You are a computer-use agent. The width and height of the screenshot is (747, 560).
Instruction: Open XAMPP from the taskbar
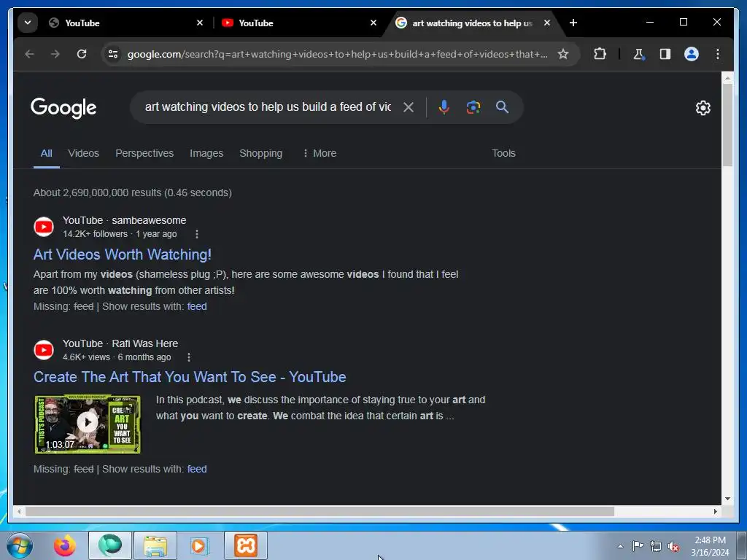click(246, 545)
